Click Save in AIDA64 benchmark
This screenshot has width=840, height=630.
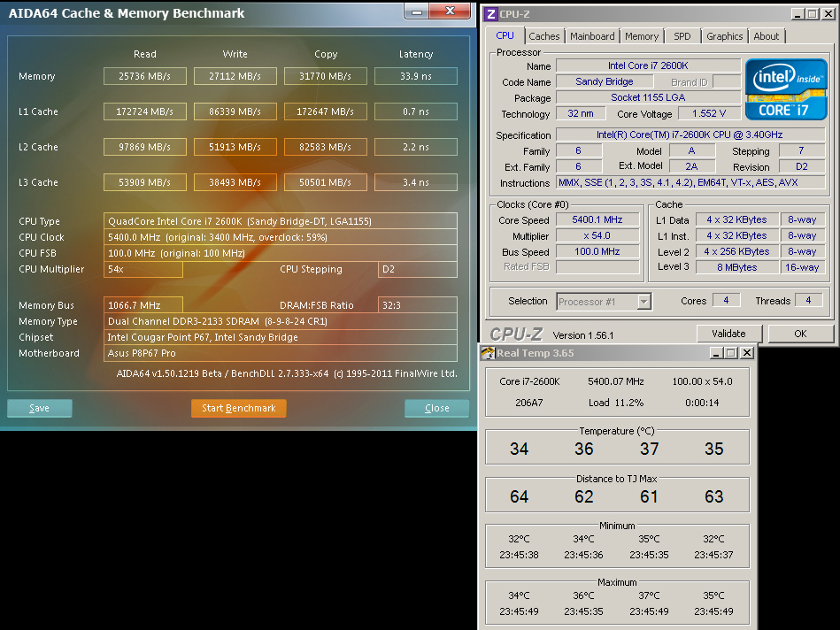click(x=39, y=408)
